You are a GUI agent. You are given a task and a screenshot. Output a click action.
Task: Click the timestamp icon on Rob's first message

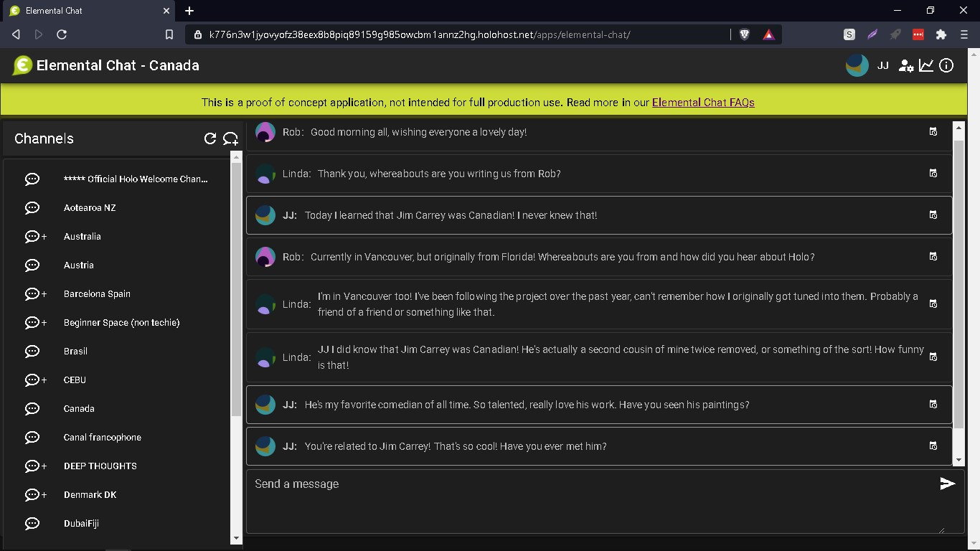933,131
